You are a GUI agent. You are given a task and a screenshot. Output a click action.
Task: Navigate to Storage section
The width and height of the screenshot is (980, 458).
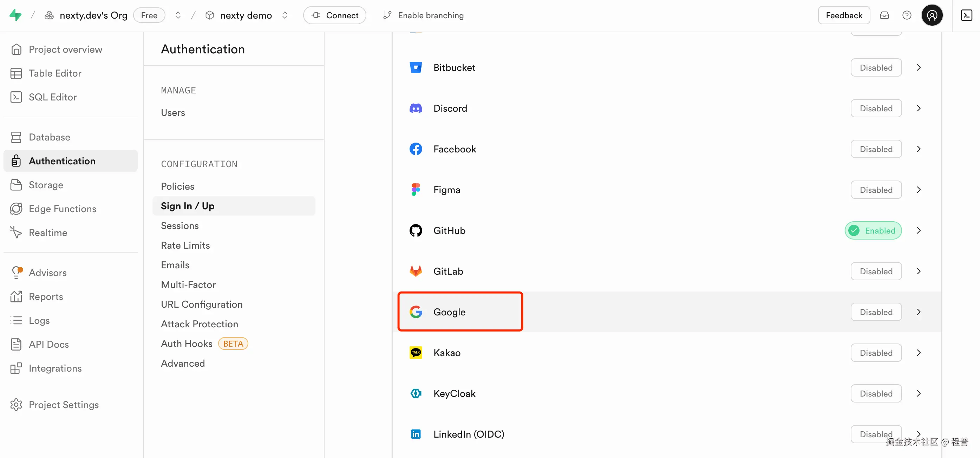pyautogui.click(x=46, y=185)
